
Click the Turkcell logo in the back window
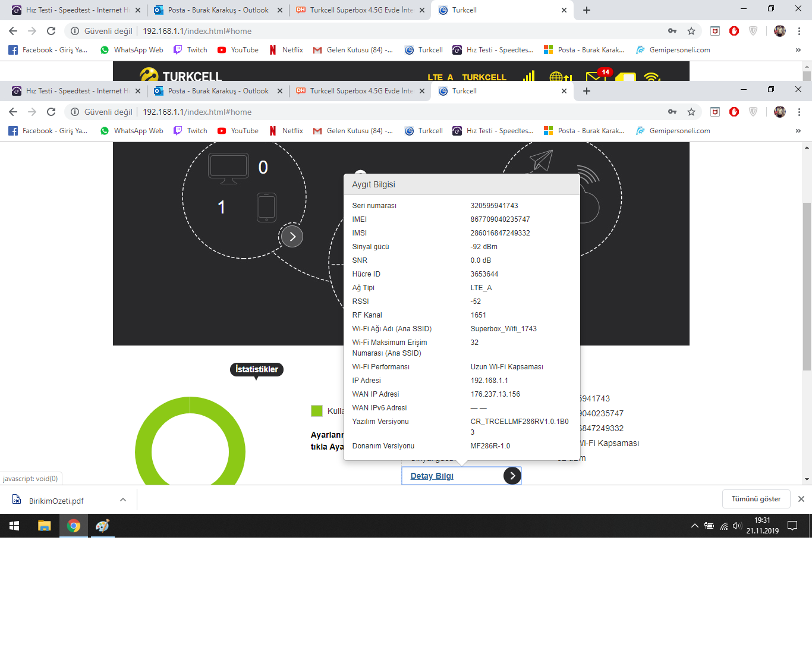pyautogui.click(x=180, y=74)
